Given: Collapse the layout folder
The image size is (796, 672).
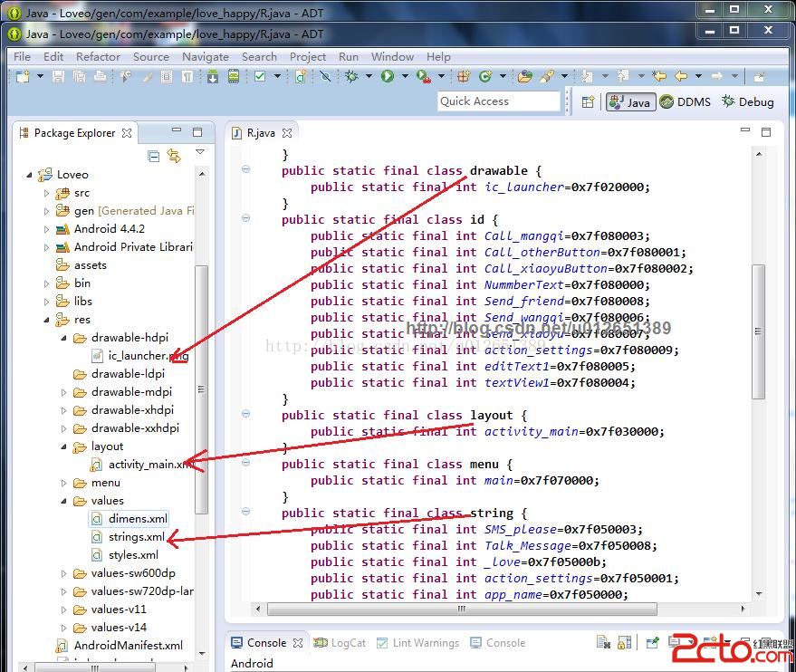Looking at the screenshot, I should click(63, 446).
